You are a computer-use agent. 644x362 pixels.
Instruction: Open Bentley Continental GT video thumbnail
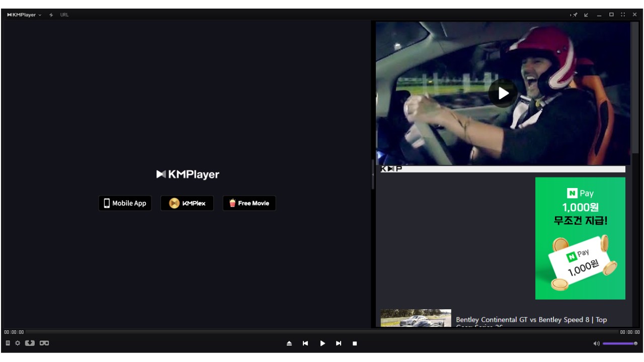(416, 318)
